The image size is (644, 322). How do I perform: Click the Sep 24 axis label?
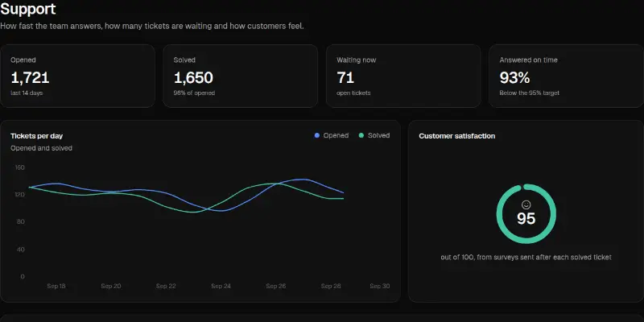(221, 287)
